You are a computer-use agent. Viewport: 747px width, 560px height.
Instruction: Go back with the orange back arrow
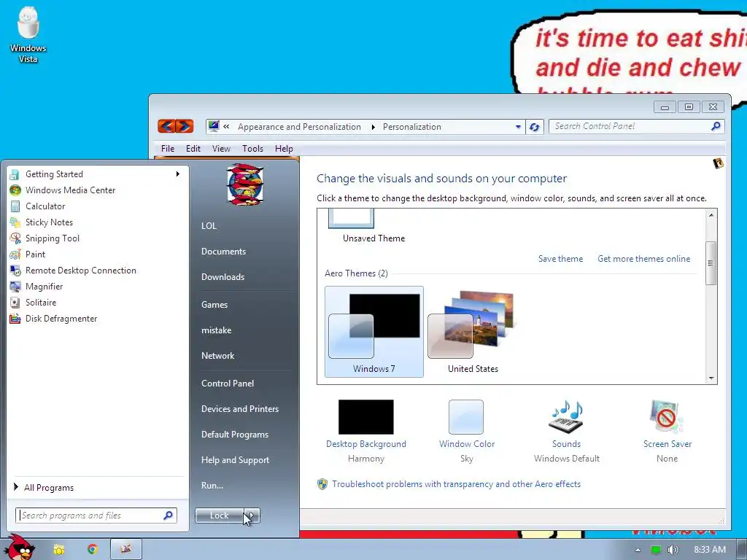(166, 126)
